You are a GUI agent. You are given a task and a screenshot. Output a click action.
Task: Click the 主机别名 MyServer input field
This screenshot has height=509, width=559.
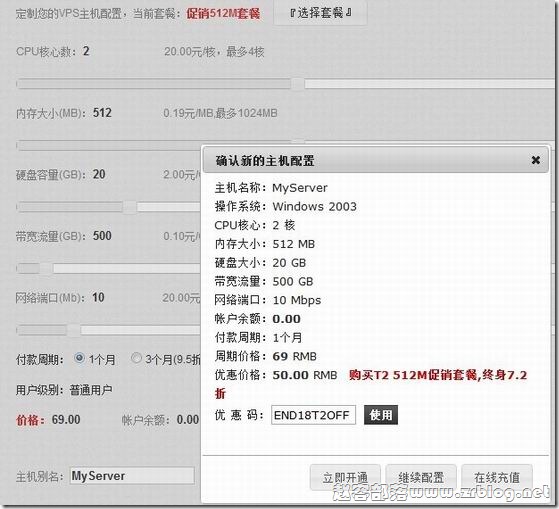[132, 475]
